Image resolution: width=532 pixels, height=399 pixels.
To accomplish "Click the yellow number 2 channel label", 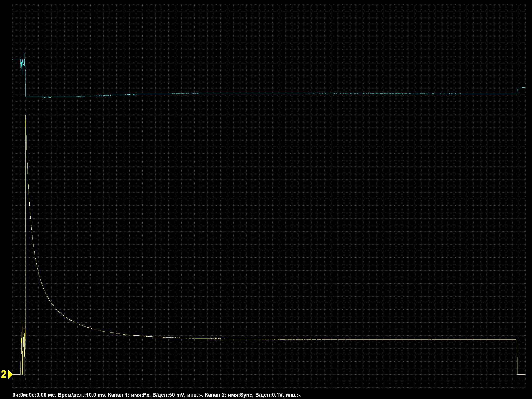I will tap(4, 374).
